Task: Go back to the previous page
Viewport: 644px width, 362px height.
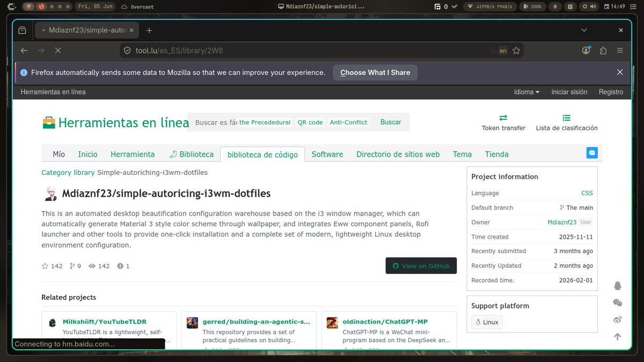Action: tap(24, 50)
